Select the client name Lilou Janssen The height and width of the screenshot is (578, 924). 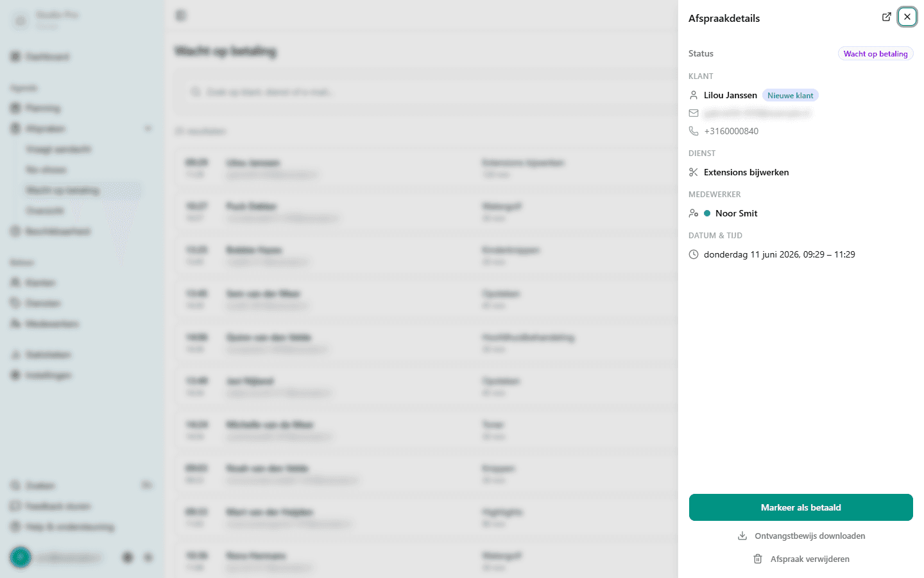(x=730, y=95)
